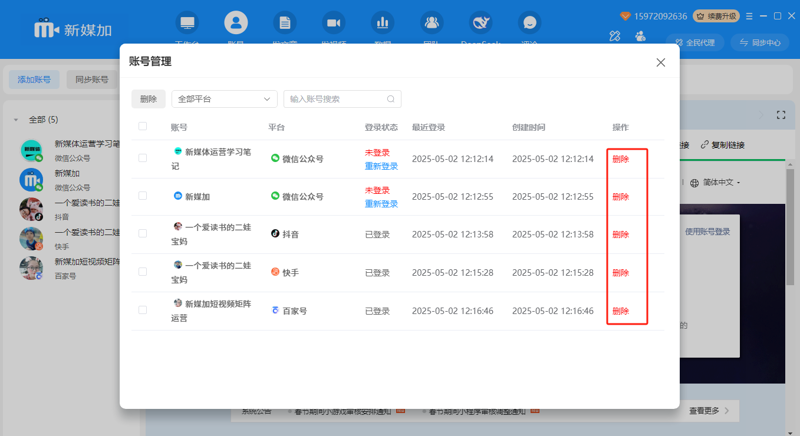This screenshot has height=436, width=800.
Task: Tick the select-all checkbox in table header
Action: pos(142,126)
